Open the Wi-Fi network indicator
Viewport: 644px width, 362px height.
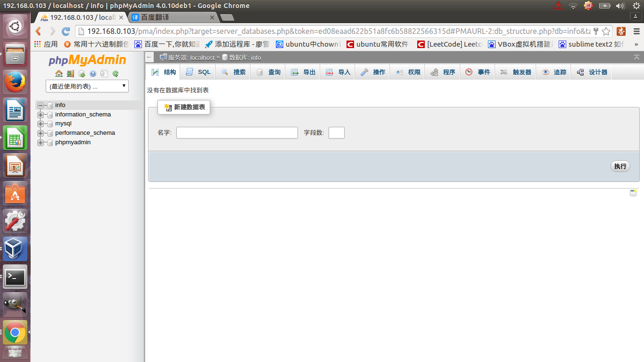[573, 6]
